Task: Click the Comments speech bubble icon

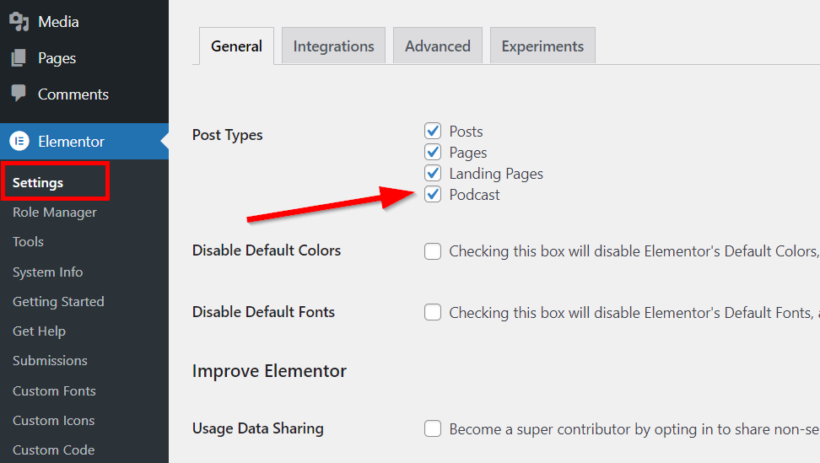Action: coord(18,93)
